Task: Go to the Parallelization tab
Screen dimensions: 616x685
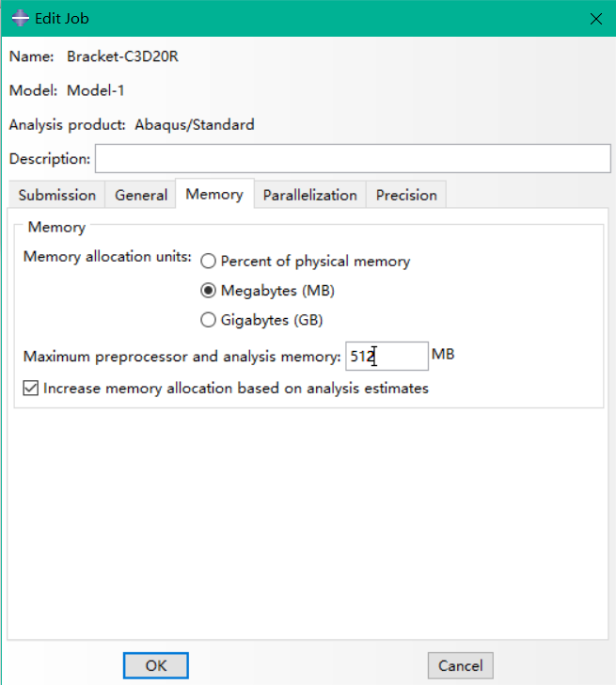Action: [x=310, y=195]
